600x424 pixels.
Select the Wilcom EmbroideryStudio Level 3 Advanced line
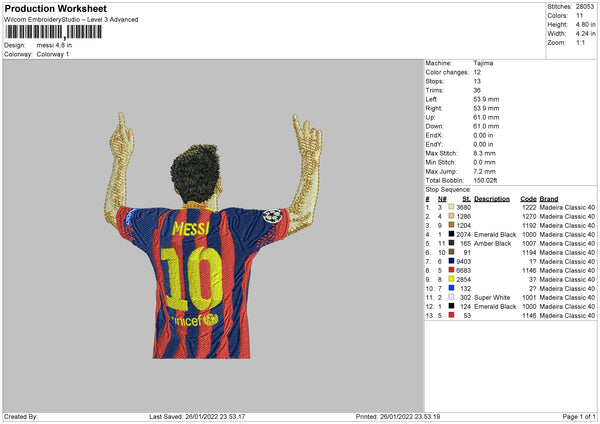(71, 20)
